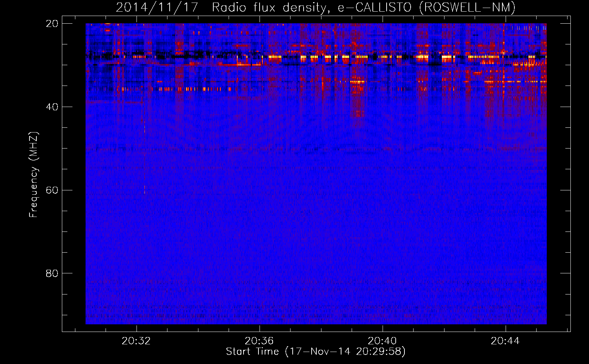Click the 20:44 time tick label
The height and width of the screenshot is (364, 589).
[x=505, y=341]
